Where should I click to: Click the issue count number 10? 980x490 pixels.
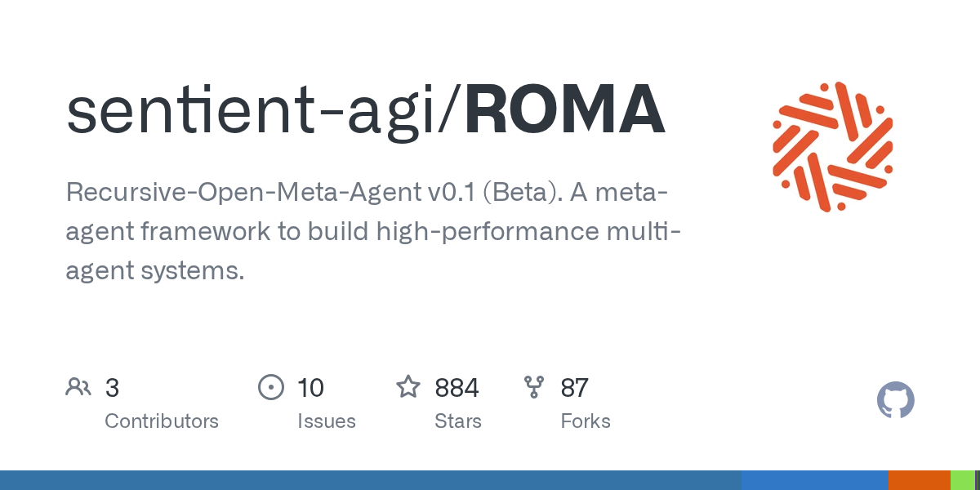[310, 388]
